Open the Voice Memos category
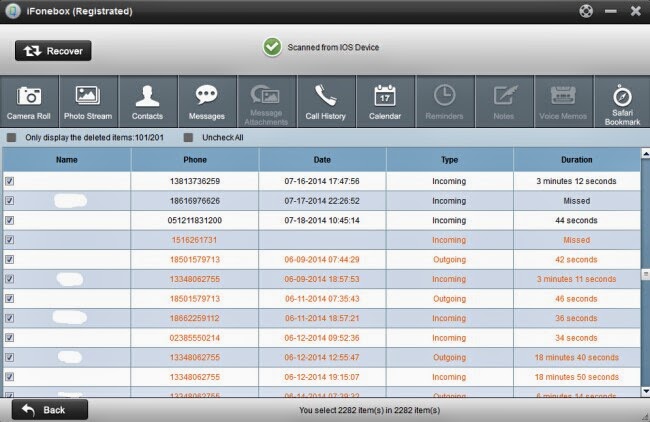 563,102
